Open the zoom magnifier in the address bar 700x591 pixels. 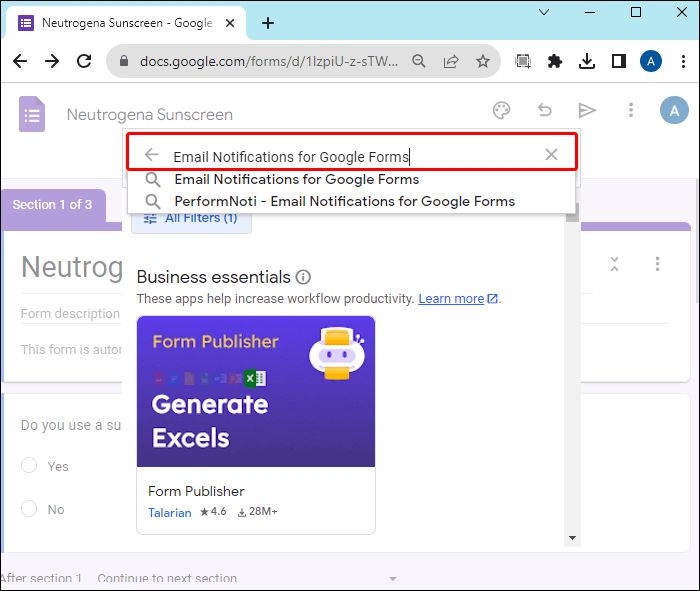click(x=418, y=61)
